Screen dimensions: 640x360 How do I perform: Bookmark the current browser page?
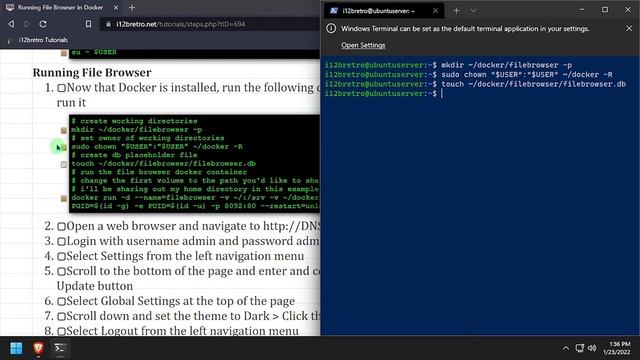(x=88, y=24)
